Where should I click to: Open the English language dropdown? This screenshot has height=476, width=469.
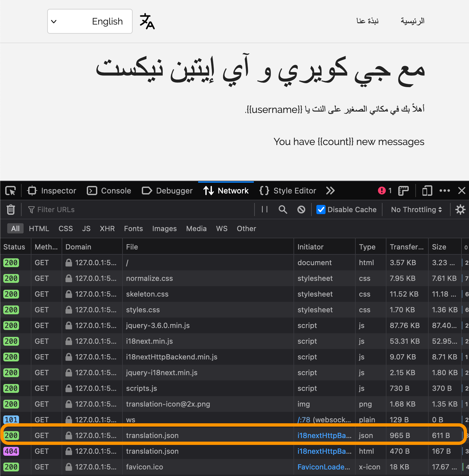pos(89,21)
